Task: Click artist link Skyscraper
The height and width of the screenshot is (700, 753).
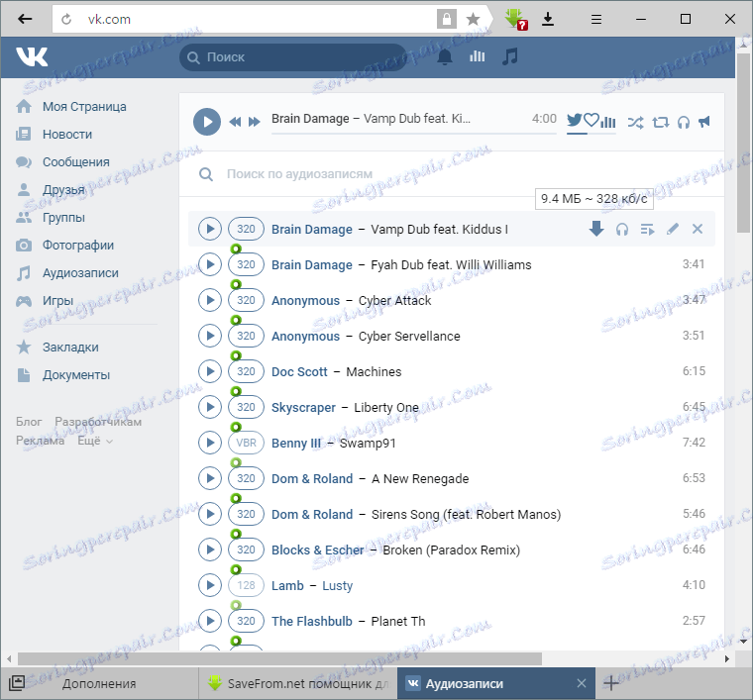Action: [x=303, y=407]
